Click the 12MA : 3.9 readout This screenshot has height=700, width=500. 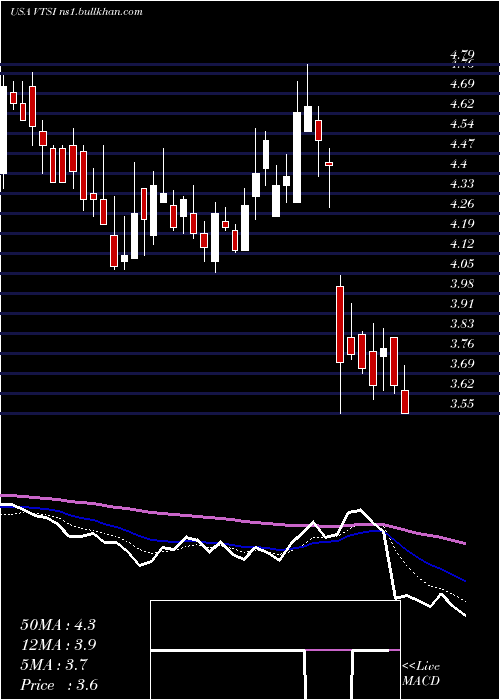click(58, 645)
